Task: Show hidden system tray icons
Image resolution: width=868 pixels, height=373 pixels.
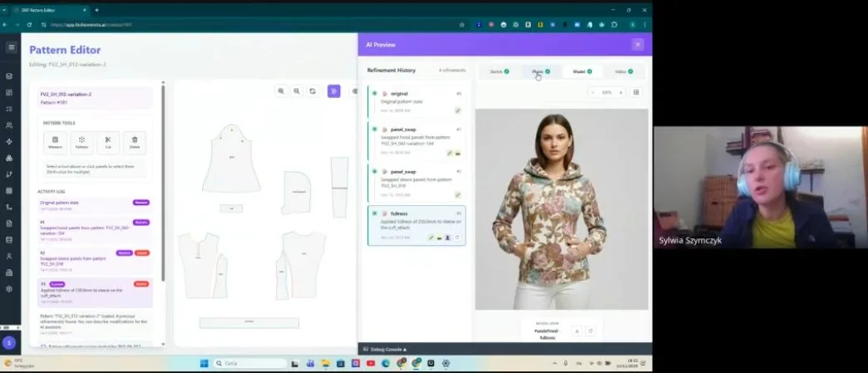Action: click(x=555, y=363)
